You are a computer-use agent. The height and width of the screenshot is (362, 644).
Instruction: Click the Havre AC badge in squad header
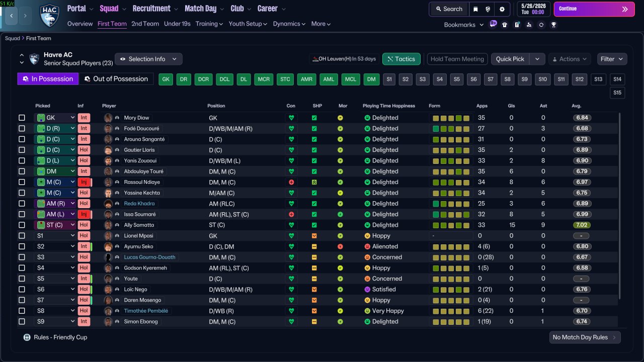click(x=34, y=59)
